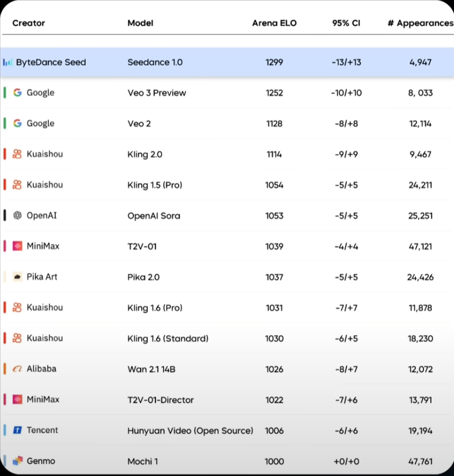Click the Tencent logo icon
The image size is (454, 476).
pos(17,430)
